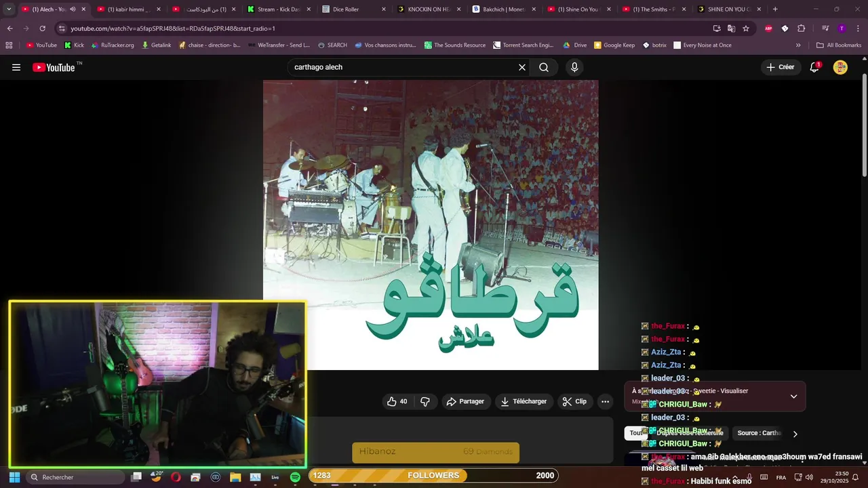Clear the search box with the X

click(522, 67)
